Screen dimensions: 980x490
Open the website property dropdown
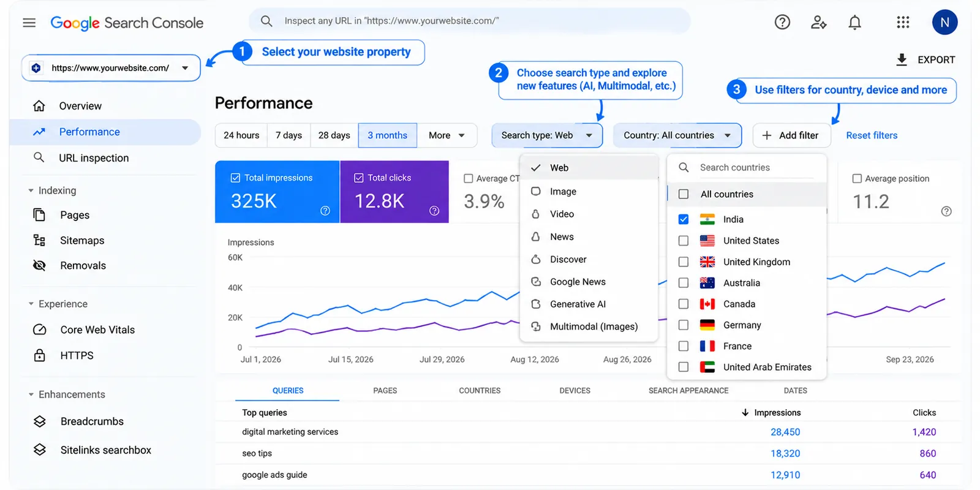111,68
